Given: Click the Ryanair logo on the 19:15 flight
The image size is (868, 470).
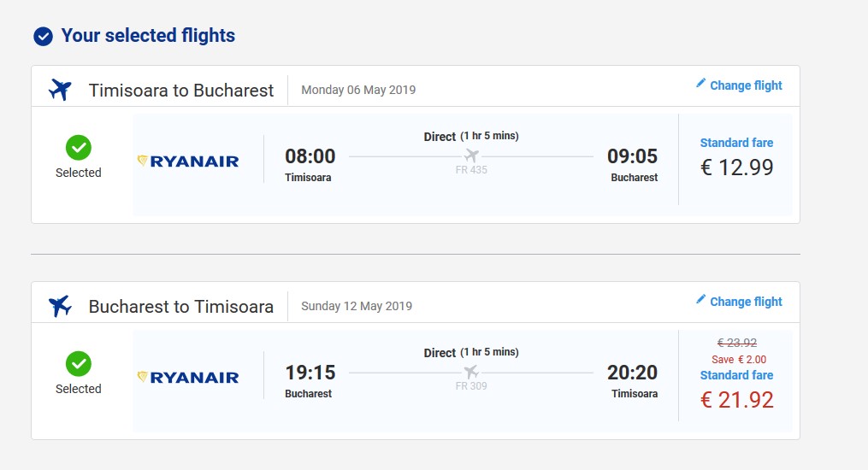Looking at the screenshot, I should pyautogui.click(x=188, y=377).
